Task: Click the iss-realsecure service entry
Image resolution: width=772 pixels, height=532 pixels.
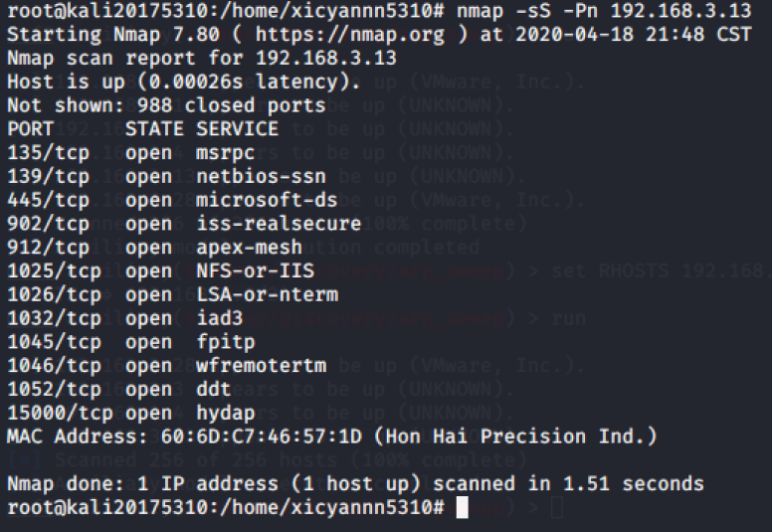Action: point(279,224)
